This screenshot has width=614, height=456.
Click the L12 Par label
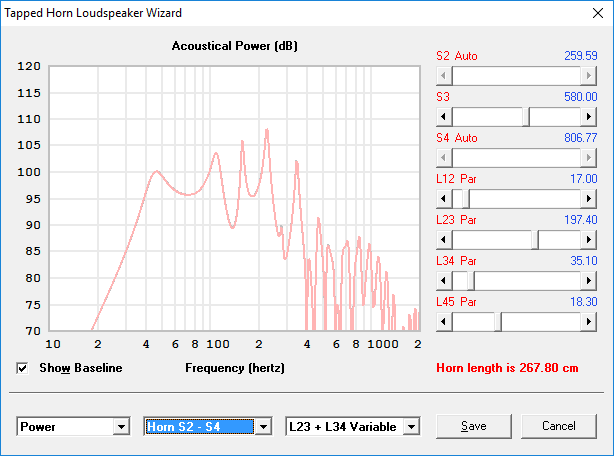[457, 179]
